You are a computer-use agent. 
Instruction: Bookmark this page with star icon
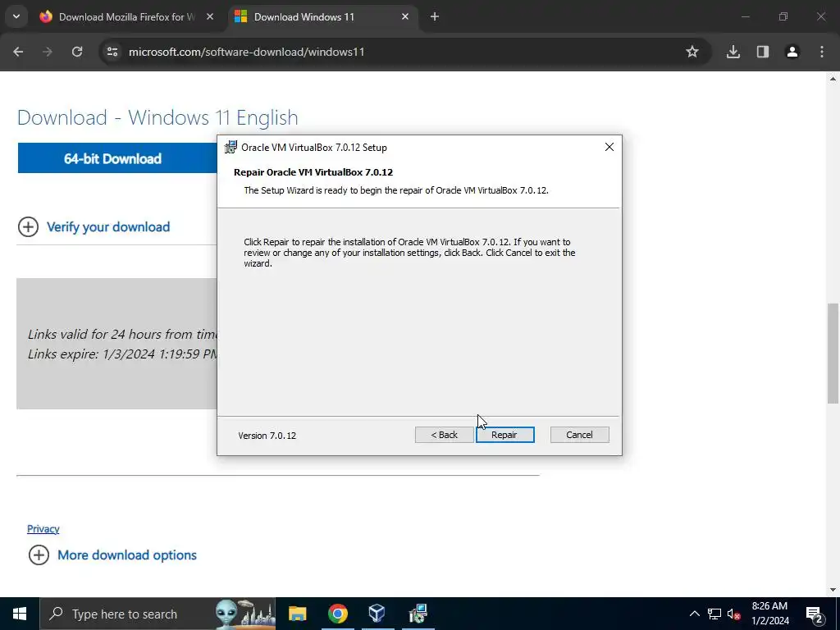(692, 52)
